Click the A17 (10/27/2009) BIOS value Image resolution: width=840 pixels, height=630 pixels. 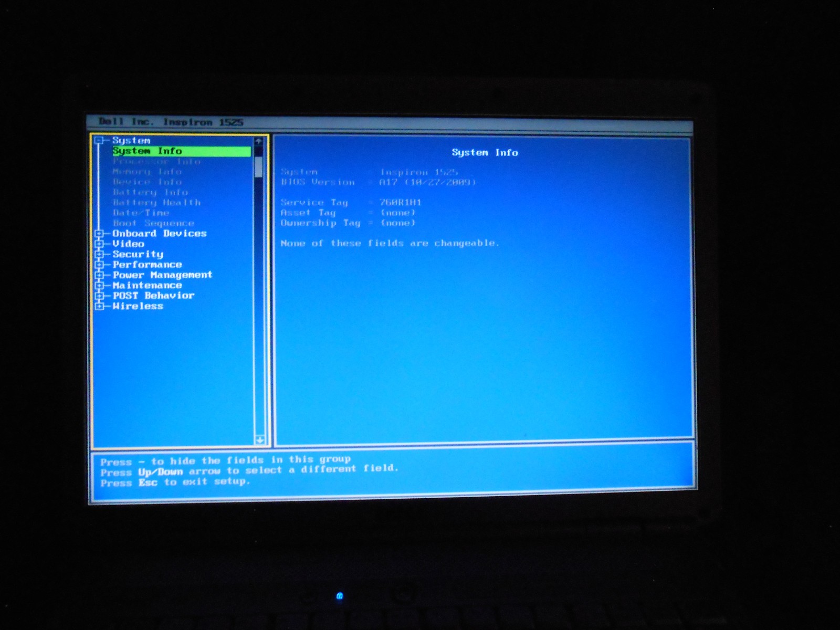coord(427,182)
